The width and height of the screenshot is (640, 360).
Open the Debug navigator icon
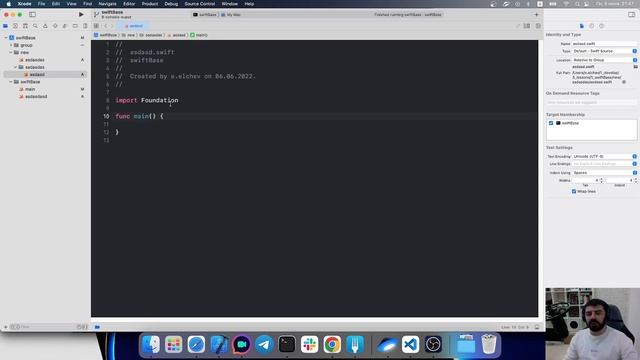pos(65,26)
